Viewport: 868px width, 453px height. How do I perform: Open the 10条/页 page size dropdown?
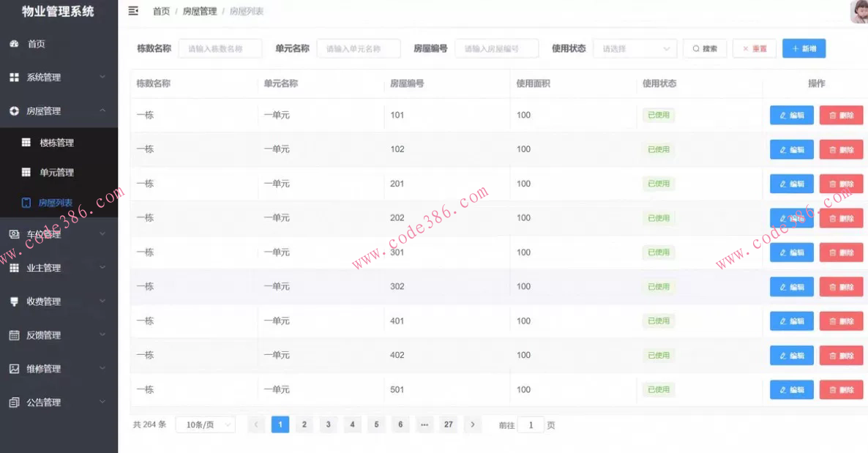pos(205,424)
